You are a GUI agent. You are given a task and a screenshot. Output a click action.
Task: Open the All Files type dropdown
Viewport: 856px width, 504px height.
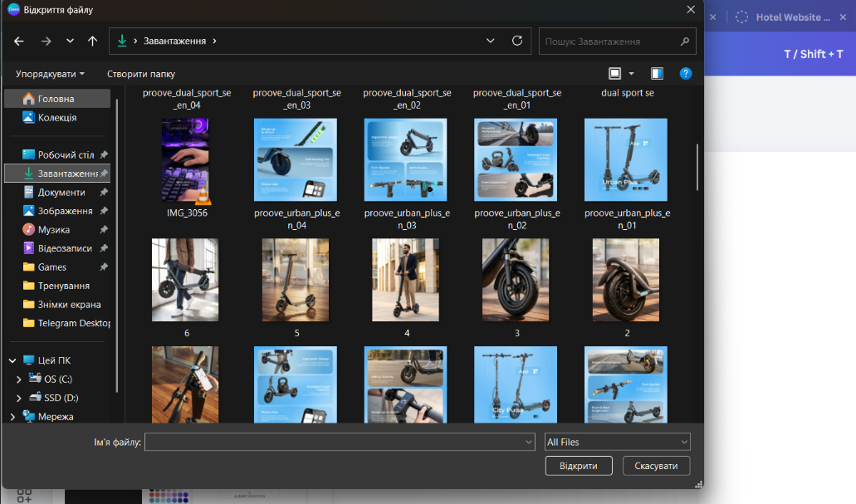[617, 443]
